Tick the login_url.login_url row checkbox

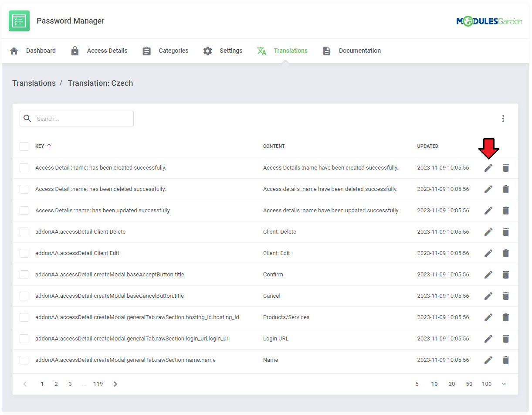point(24,339)
